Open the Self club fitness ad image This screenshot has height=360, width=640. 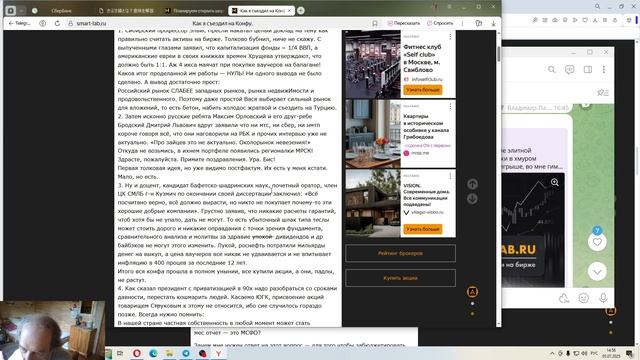point(373,64)
